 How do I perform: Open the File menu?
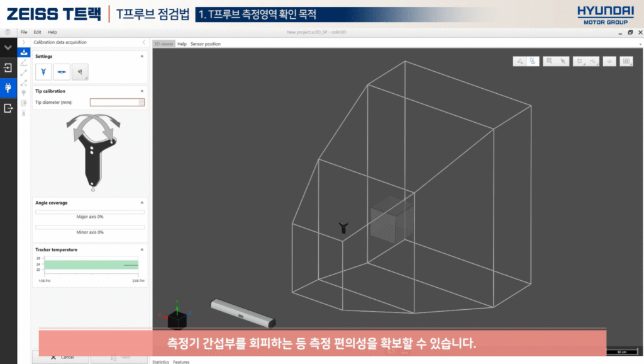coord(24,32)
